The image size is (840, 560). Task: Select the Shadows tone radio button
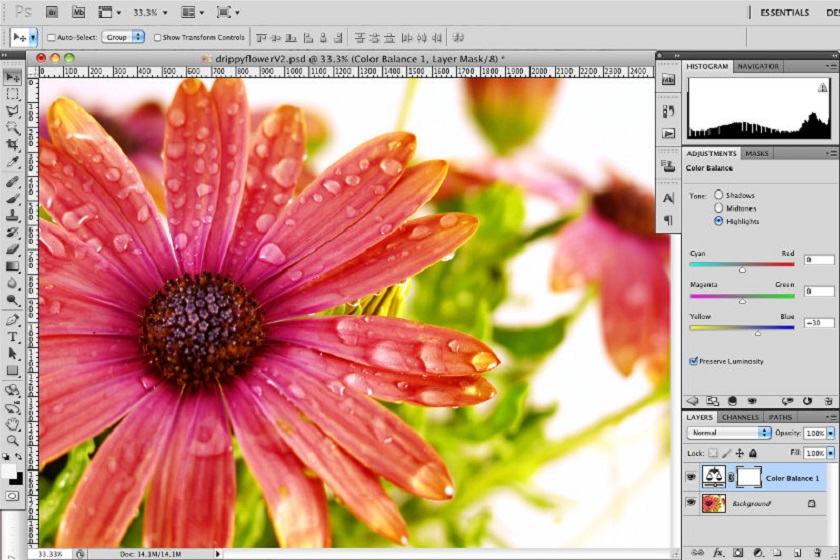coord(719,195)
